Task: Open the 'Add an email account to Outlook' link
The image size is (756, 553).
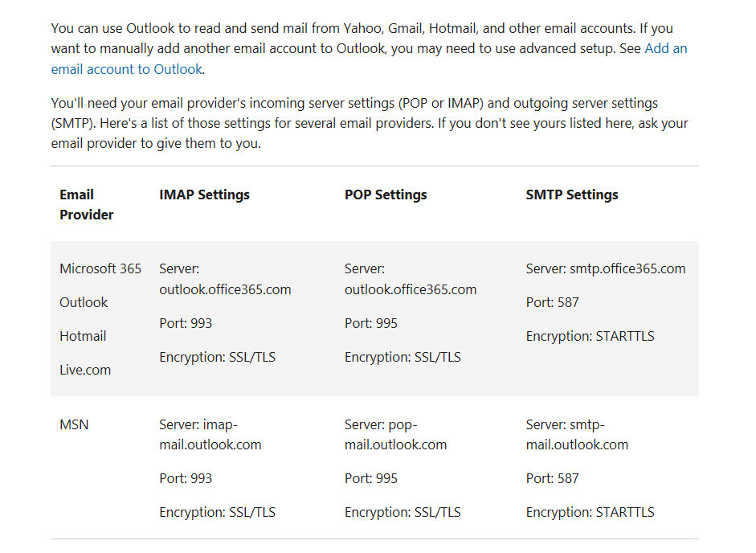Action: (x=127, y=69)
